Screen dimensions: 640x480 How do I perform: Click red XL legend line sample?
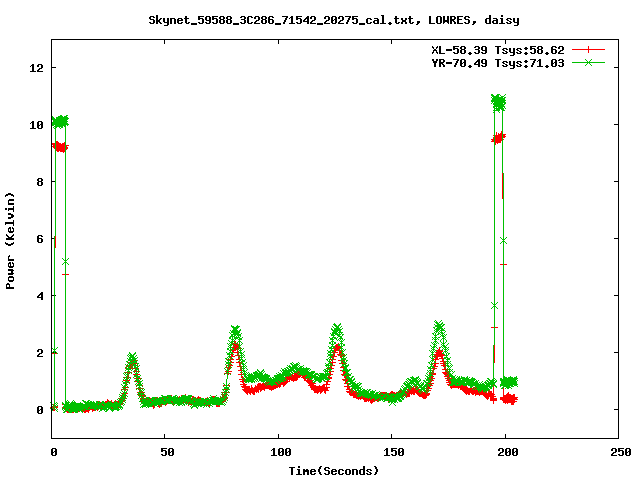point(588,50)
